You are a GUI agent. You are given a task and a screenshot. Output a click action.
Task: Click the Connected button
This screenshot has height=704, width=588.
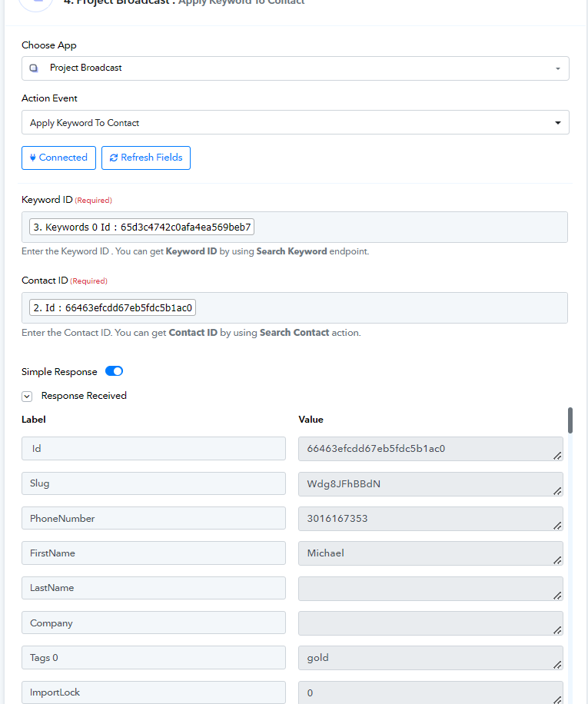pyautogui.click(x=58, y=158)
